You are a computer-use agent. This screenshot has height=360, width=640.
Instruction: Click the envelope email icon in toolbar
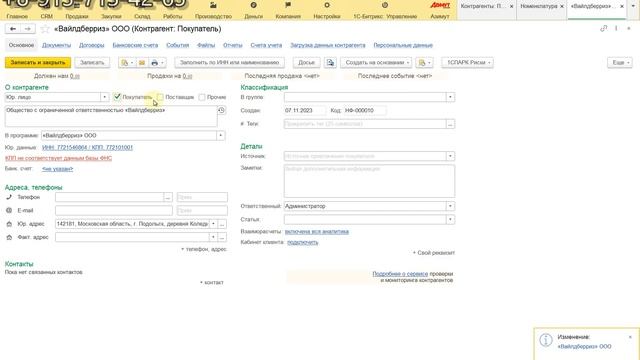[142, 63]
